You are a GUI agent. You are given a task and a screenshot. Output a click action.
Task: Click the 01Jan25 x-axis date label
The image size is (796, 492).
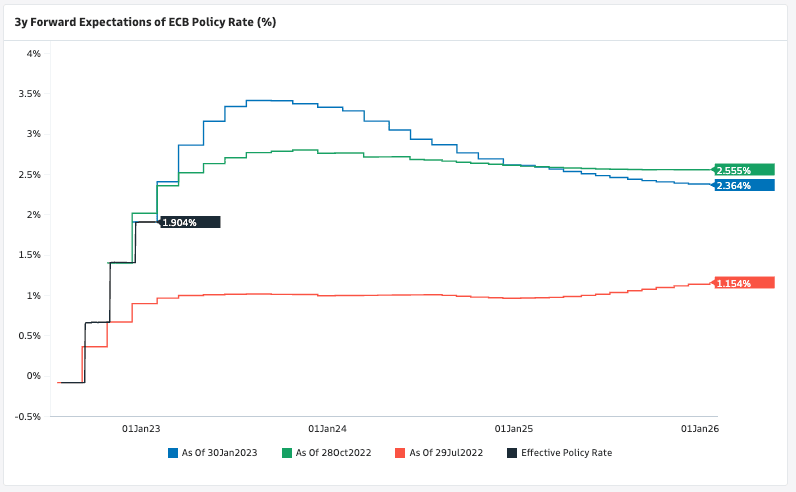[514, 429]
